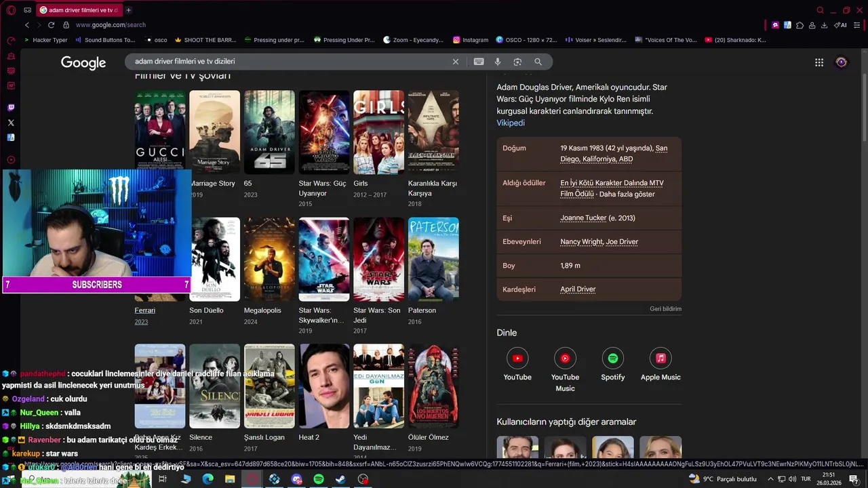Open the browser AI assistant button
868x488 pixels.
click(x=841, y=25)
